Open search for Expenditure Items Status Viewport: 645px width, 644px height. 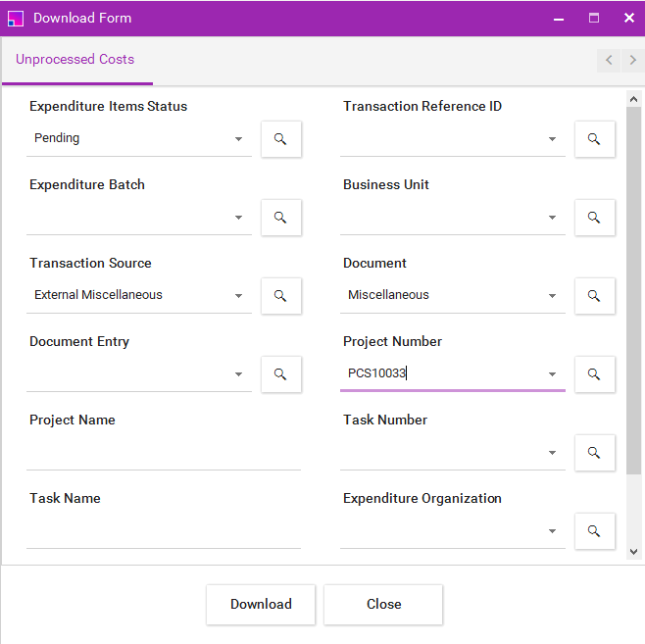coord(281,139)
